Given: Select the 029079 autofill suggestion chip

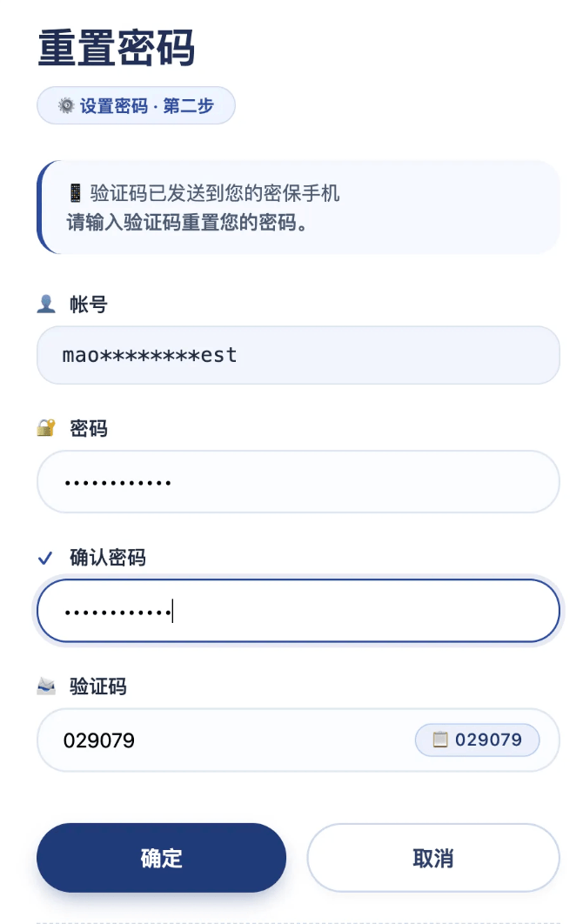Looking at the screenshot, I should click(477, 740).
